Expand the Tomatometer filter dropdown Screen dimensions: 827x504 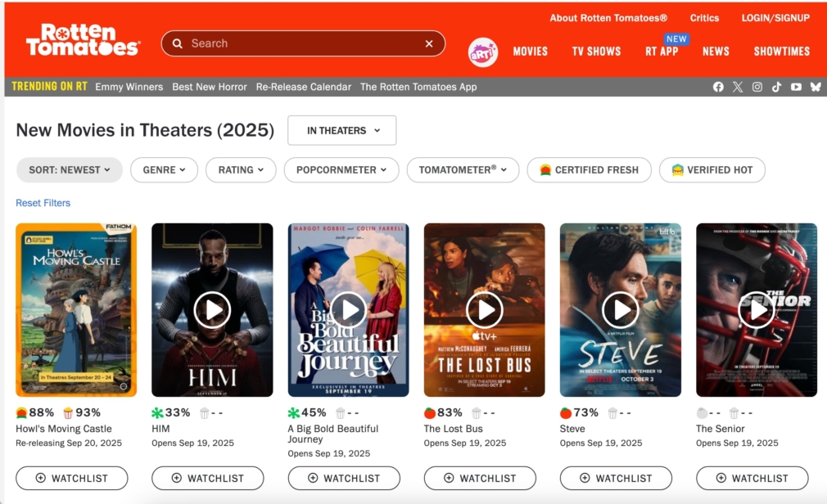(463, 169)
